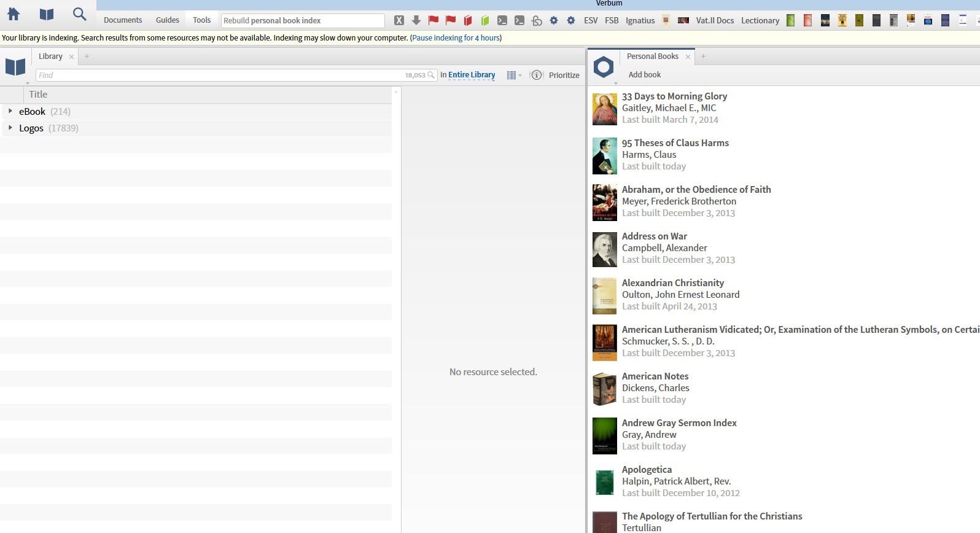This screenshot has height=533, width=980.
Task: Open the Lectionary shortcut
Action: pyautogui.click(x=760, y=20)
